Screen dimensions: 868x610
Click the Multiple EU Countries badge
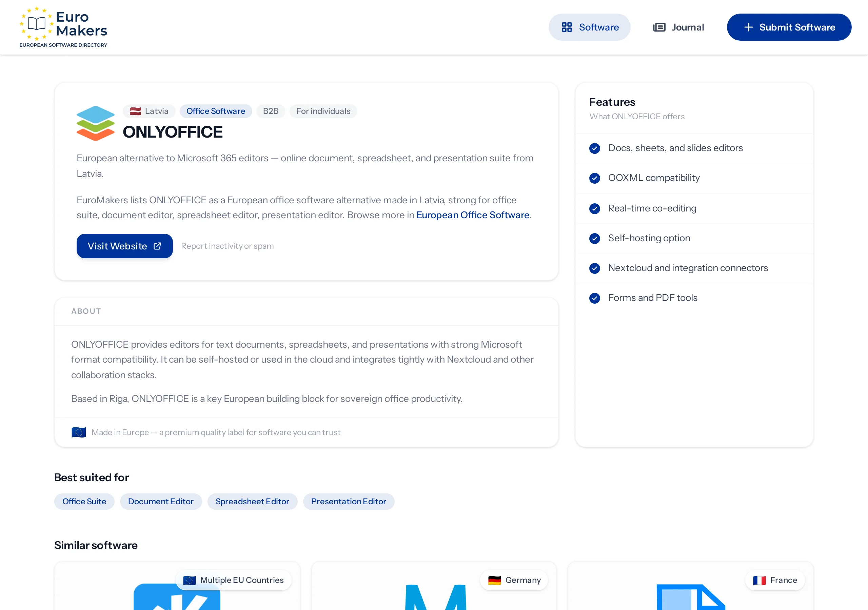tap(233, 580)
